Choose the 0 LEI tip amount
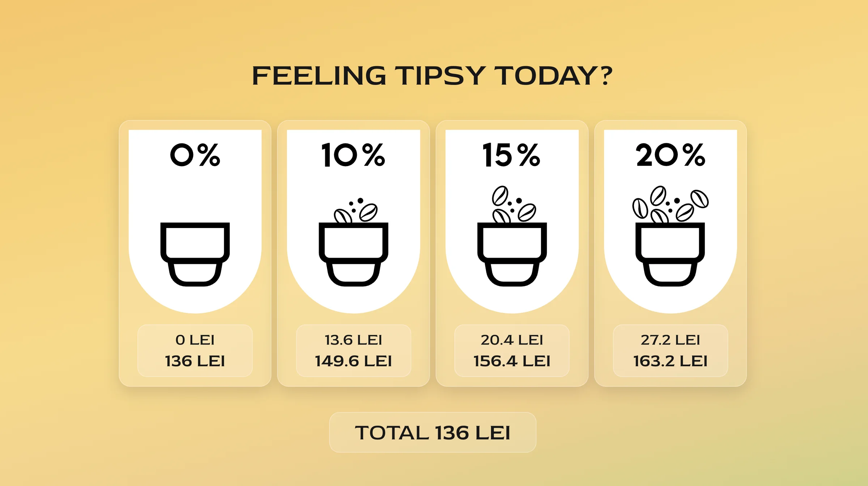The image size is (868, 486). coord(195,340)
